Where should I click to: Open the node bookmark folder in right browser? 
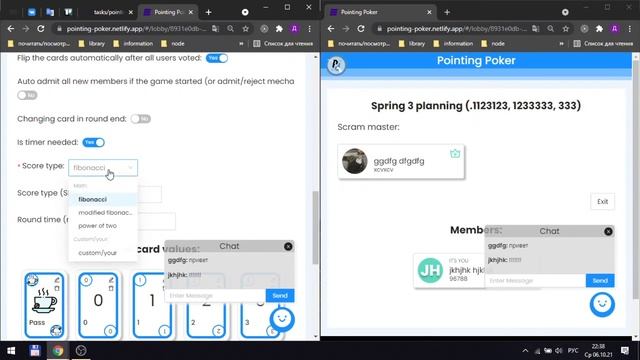point(493,44)
